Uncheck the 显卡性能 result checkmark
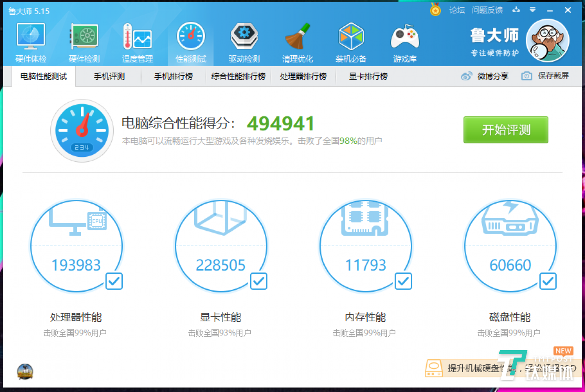 coord(259,281)
